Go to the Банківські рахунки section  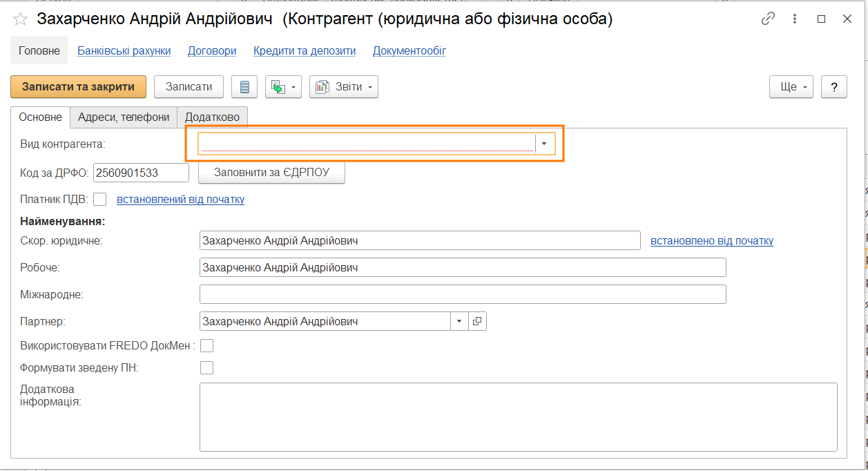(x=124, y=50)
